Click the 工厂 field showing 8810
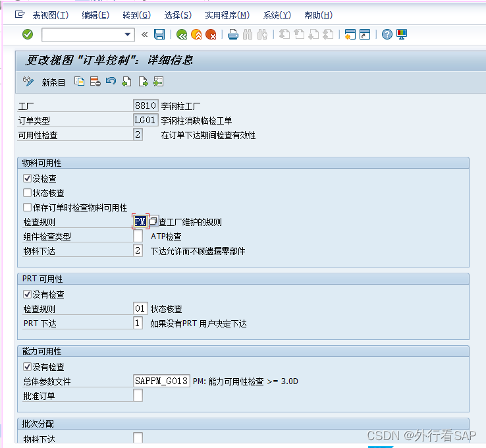 point(146,105)
